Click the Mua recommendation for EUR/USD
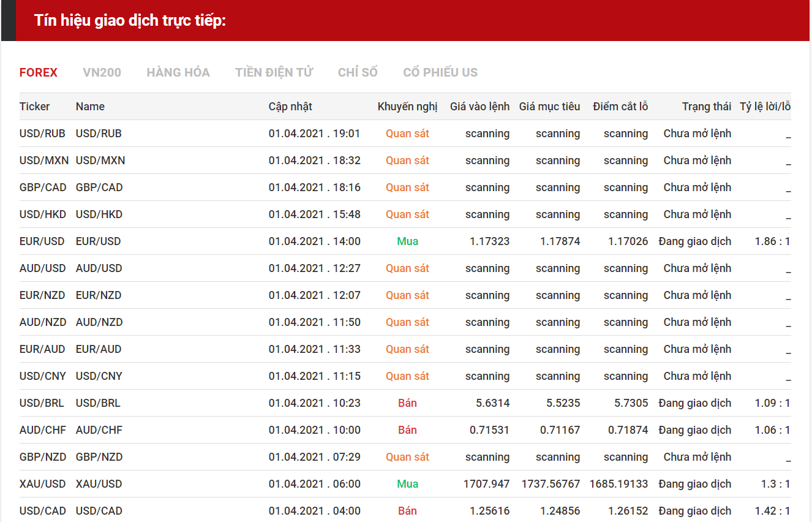The image size is (812, 522). (407, 241)
